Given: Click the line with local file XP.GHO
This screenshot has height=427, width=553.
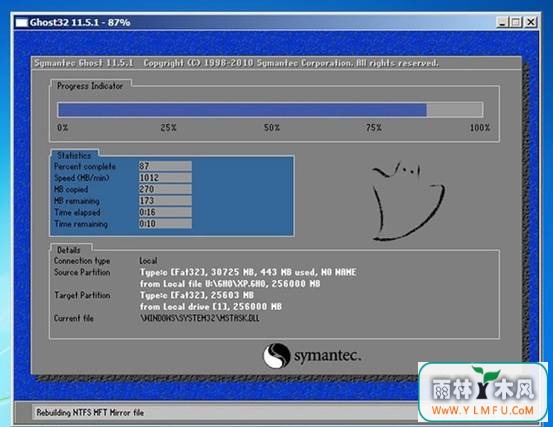Looking at the screenshot, I should 230,284.
